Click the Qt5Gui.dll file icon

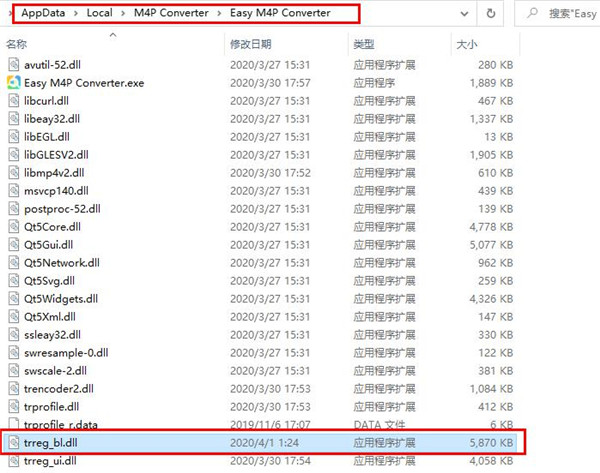[14, 245]
